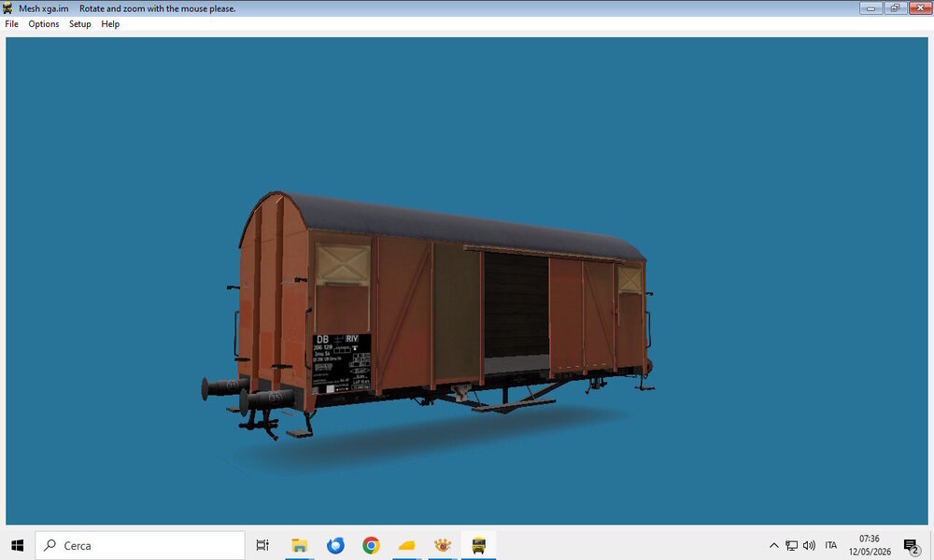Switch to Google Chrome in the taskbar
This screenshot has height=560, width=934.
pos(371,545)
